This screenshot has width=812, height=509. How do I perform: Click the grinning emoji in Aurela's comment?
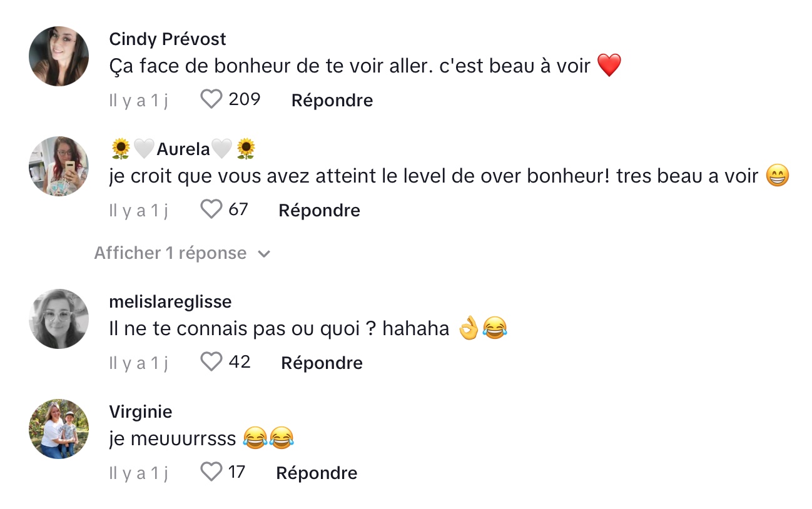778,176
